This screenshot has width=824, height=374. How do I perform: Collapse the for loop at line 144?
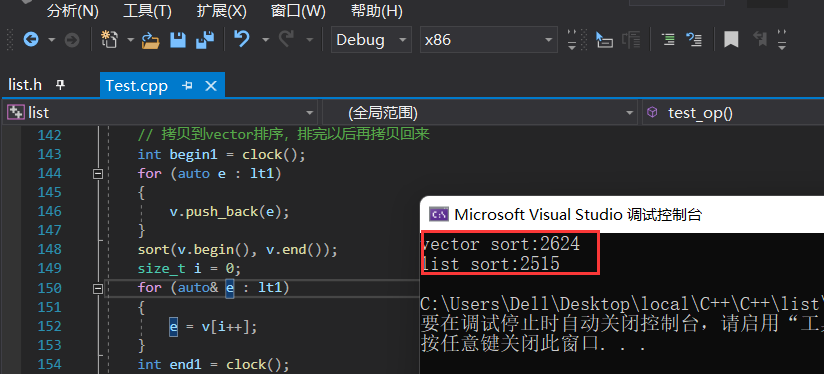click(x=98, y=173)
